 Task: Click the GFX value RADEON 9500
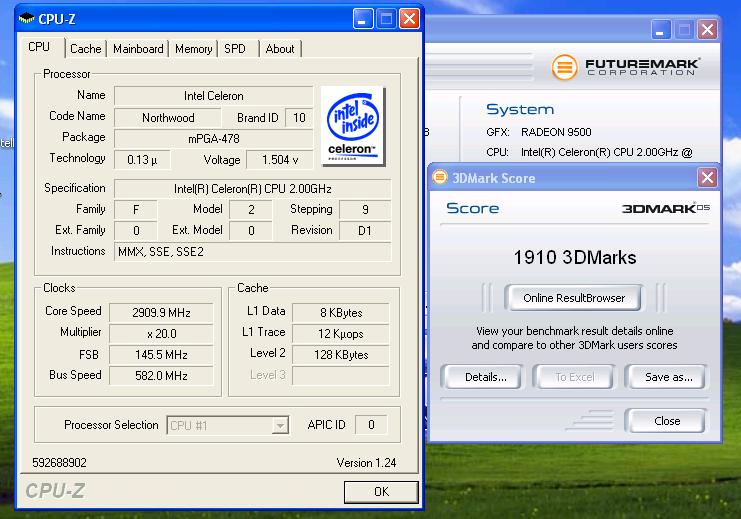click(556, 132)
